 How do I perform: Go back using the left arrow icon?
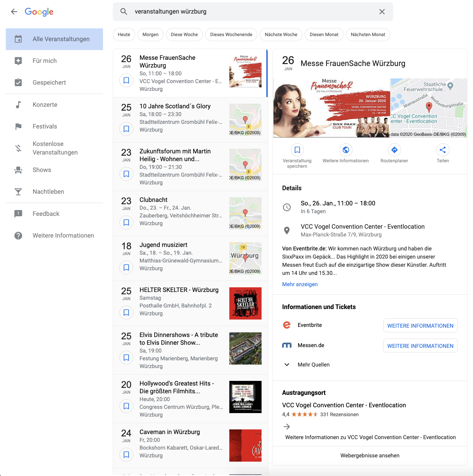14,12
